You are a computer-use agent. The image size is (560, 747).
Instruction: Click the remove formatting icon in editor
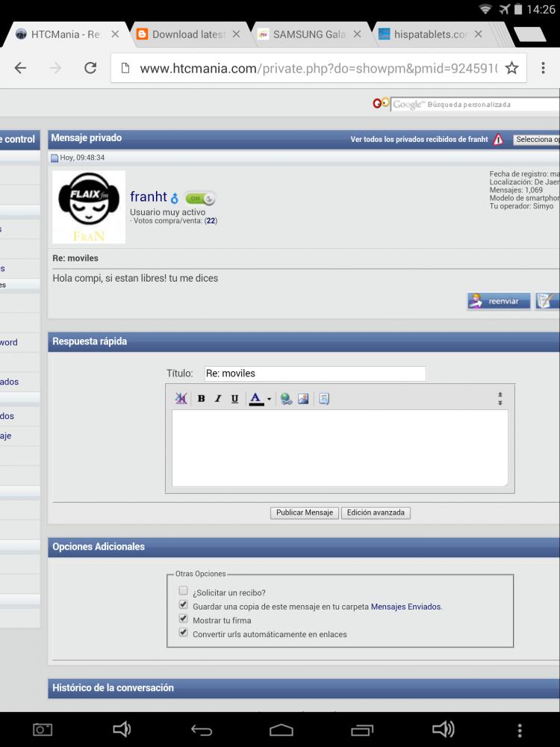pyautogui.click(x=181, y=399)
